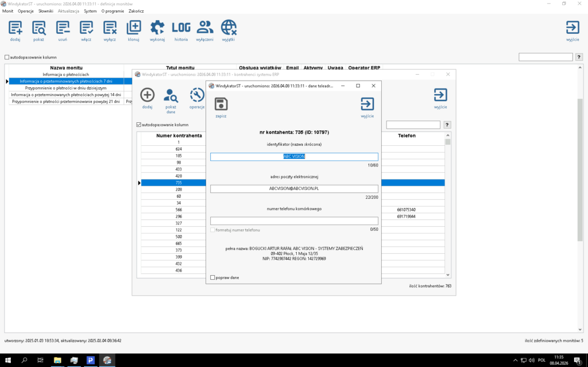Screen dimensions: 588x367
Task: Open the Operacje menu
Action: pyautogui.click(x=26, y=11)
